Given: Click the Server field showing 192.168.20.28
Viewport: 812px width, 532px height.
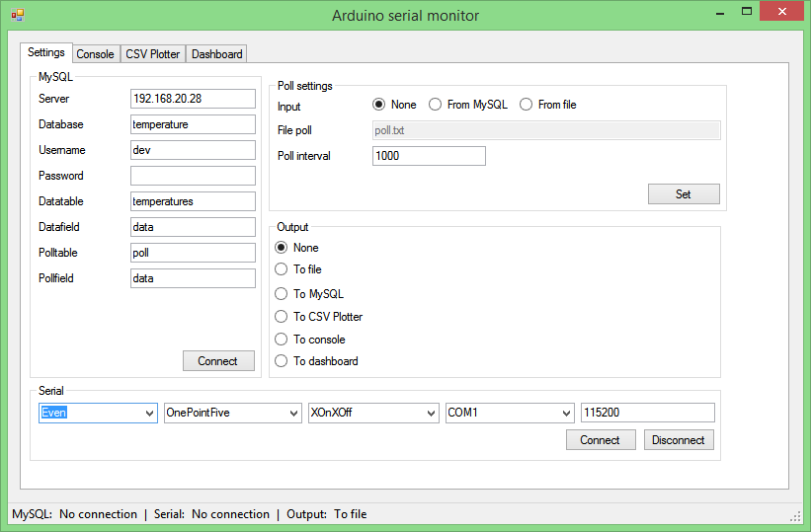Looking at the screenshot, I should pos(193,99).
